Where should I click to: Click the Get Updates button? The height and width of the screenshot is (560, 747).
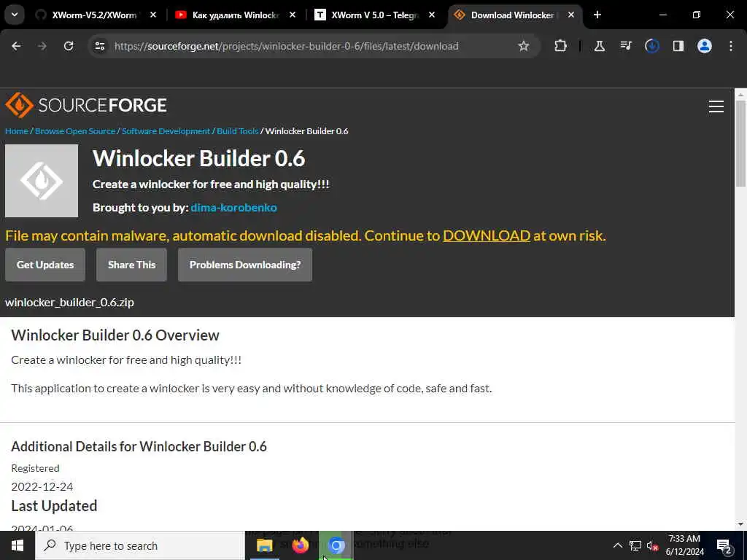tap(45, 265)
